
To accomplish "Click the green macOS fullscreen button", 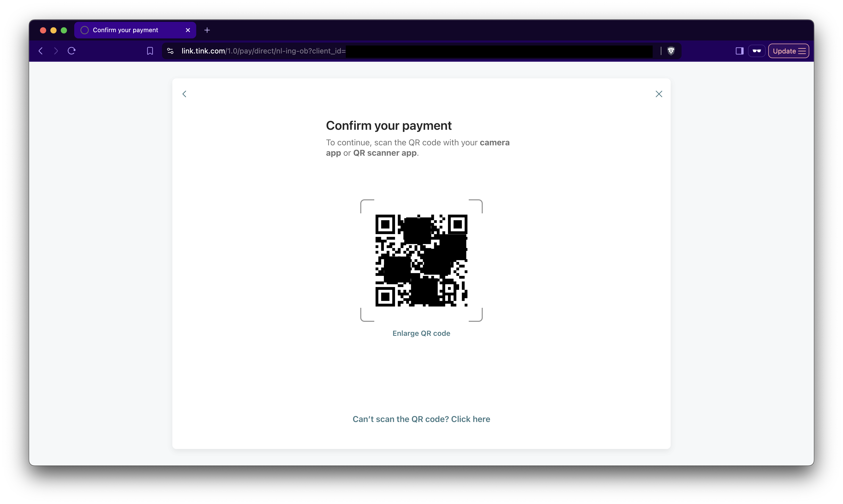I will pos(64,30).
